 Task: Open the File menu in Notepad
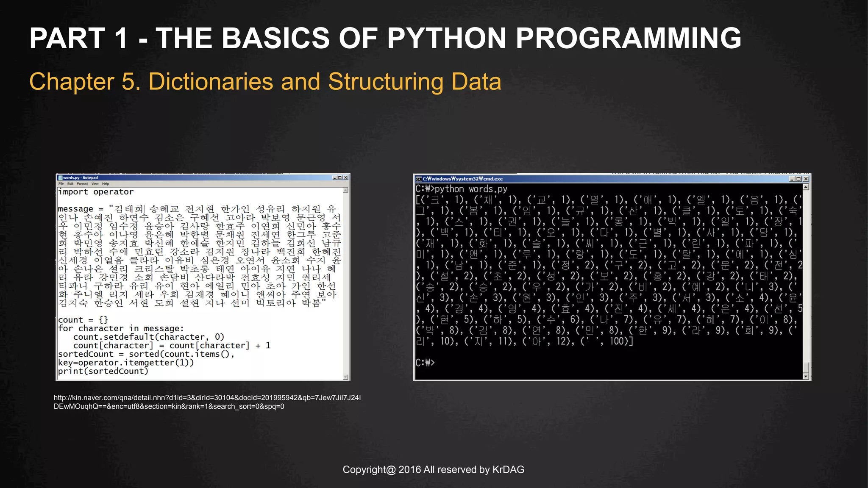click(61, 184)
